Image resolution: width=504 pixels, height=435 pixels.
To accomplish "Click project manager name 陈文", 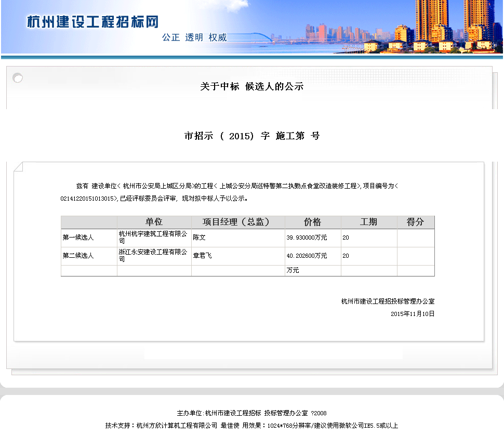I will tap(200, 238).
